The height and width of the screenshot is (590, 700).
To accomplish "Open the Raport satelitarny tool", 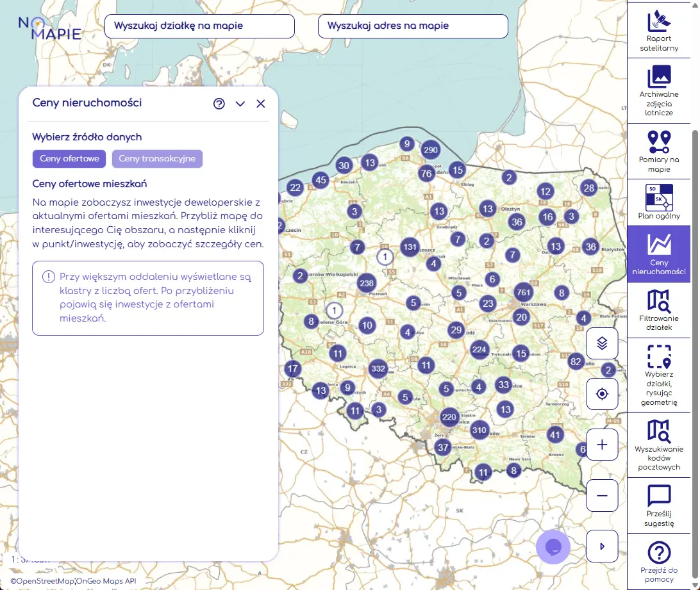I will (659, 29).
